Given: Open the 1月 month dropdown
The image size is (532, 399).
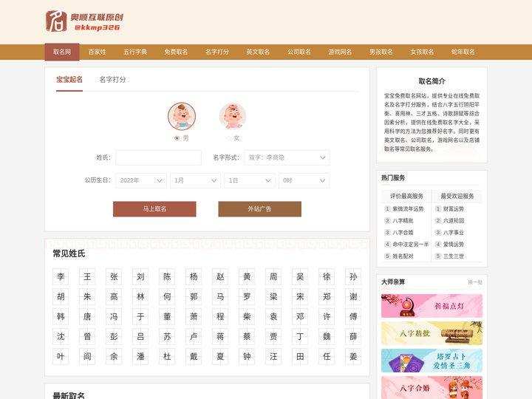Looking at the screenshot, I should tap(195, 180).
